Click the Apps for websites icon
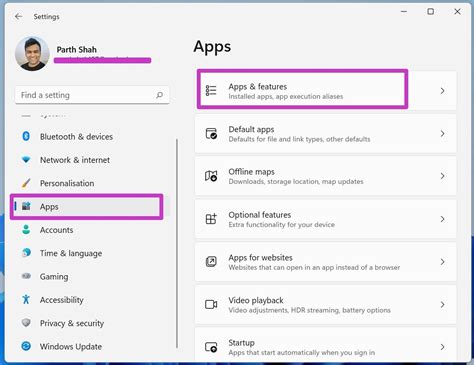The width and height of the screenshot is (474, 365). tap(211, 262)
